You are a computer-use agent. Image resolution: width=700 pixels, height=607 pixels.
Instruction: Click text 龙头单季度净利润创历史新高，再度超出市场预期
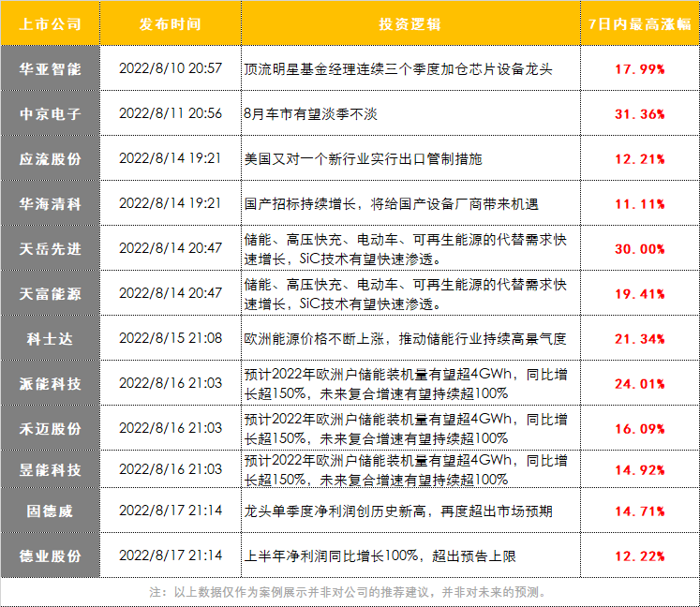tap(398, 511)
